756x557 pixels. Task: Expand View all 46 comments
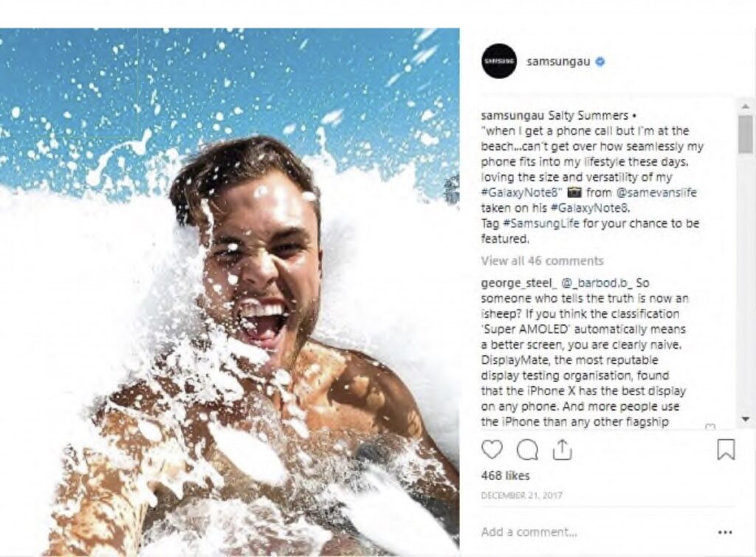[x=542, y=261]
